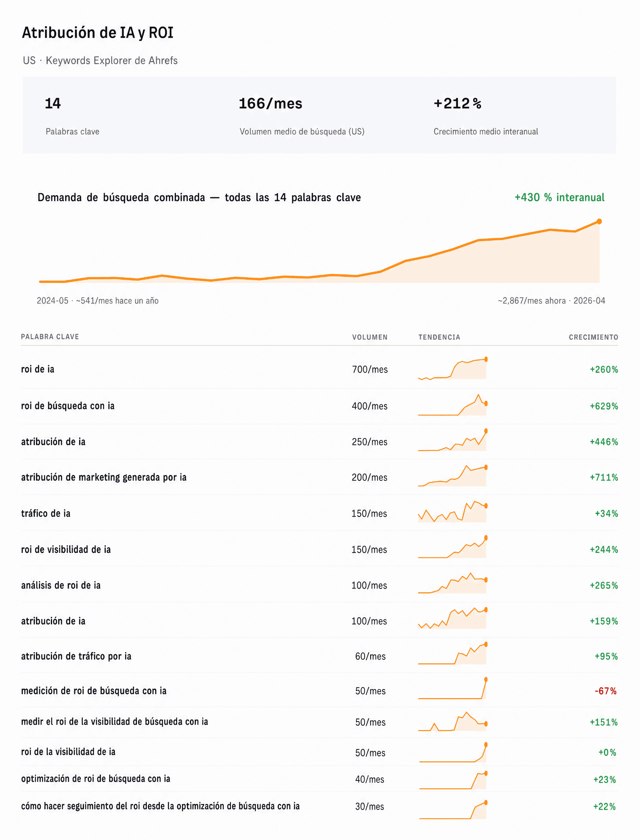Select 'medición de roi de búsqueda con ia'

(93, 691)
